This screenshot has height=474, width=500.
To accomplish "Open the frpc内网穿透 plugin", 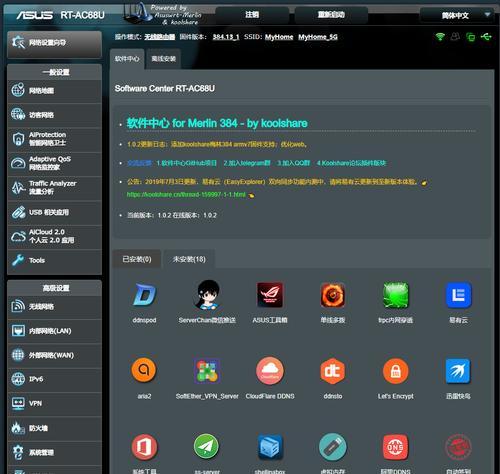I will tap(396, 295).
